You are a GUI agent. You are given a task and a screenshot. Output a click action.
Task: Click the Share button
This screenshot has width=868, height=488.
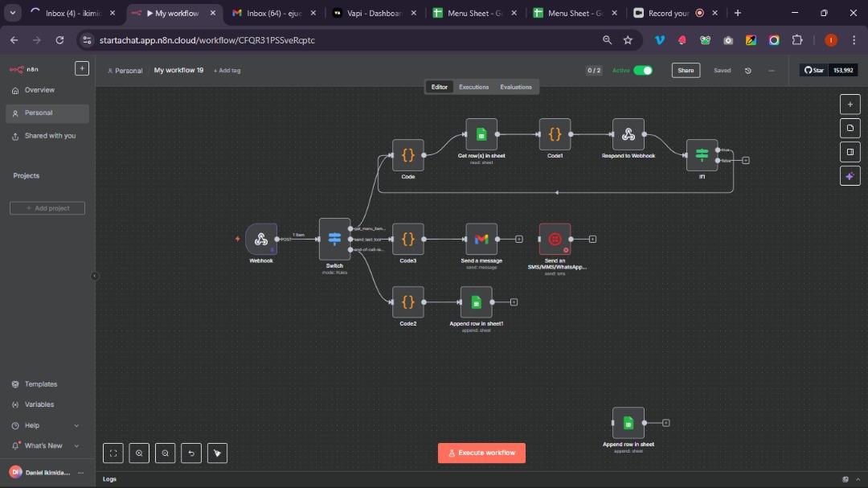point(686,71)
